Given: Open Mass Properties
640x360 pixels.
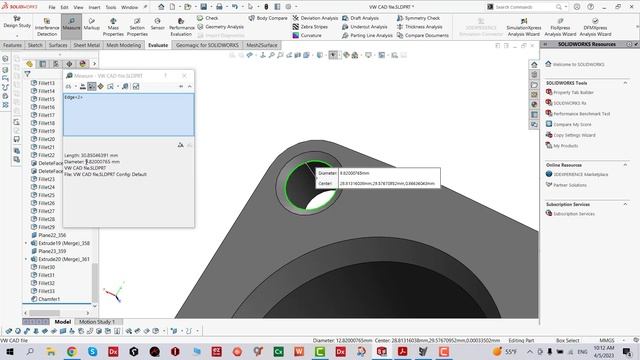Looking at the screenshot, I should click(x=113, y=27).
